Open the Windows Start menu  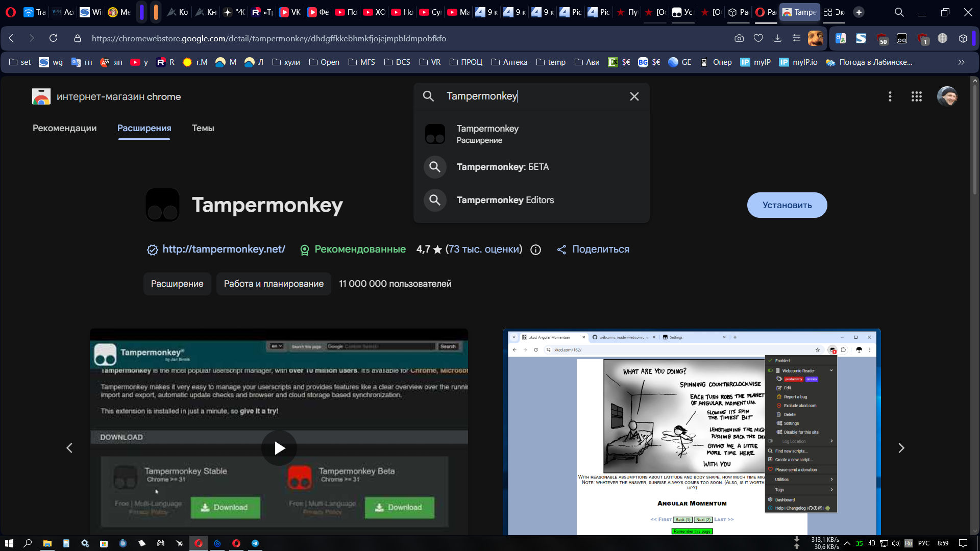coord(9,543)
